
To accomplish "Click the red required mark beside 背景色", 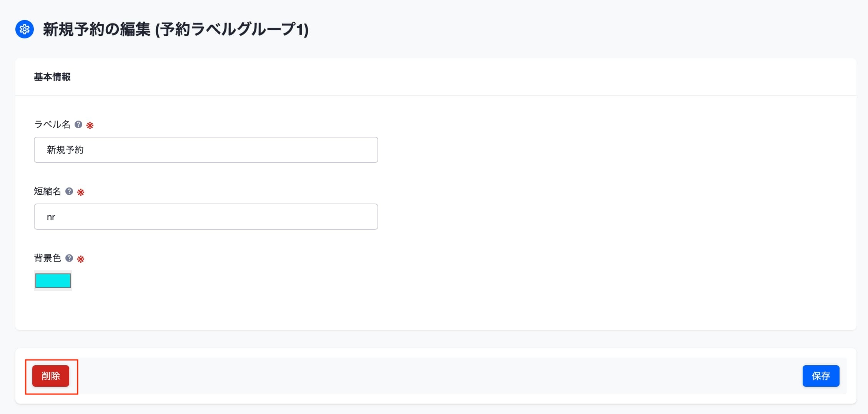I will 81,259.
